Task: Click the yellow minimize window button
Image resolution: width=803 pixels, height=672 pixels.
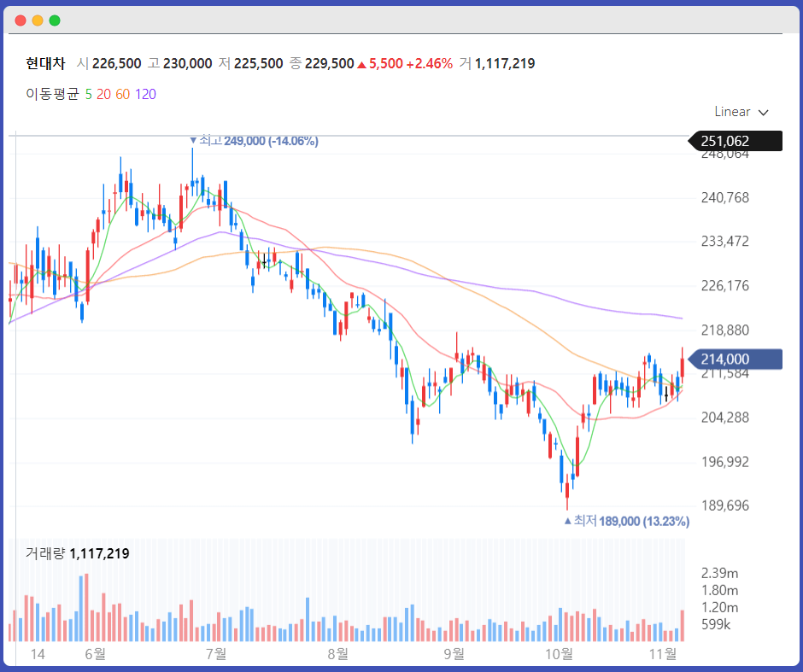Action: [x=38, y=20]
